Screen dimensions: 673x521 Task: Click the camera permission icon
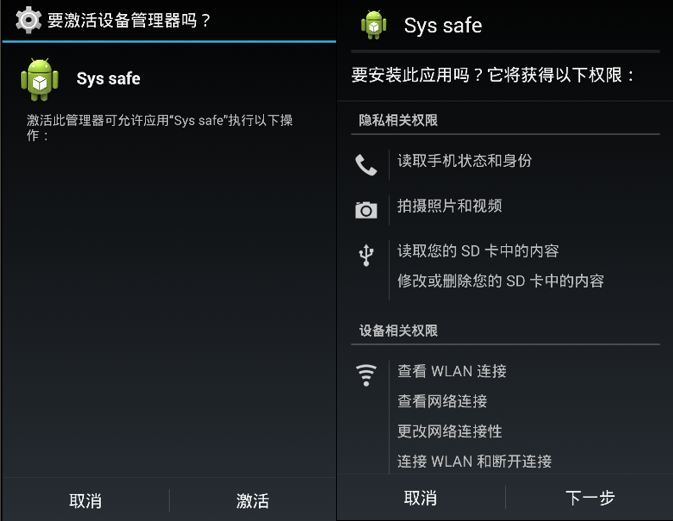click(x=366, y=209)
